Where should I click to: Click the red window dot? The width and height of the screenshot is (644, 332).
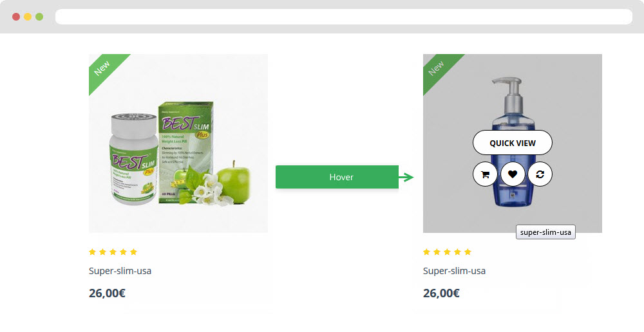[x=16, y=17]
